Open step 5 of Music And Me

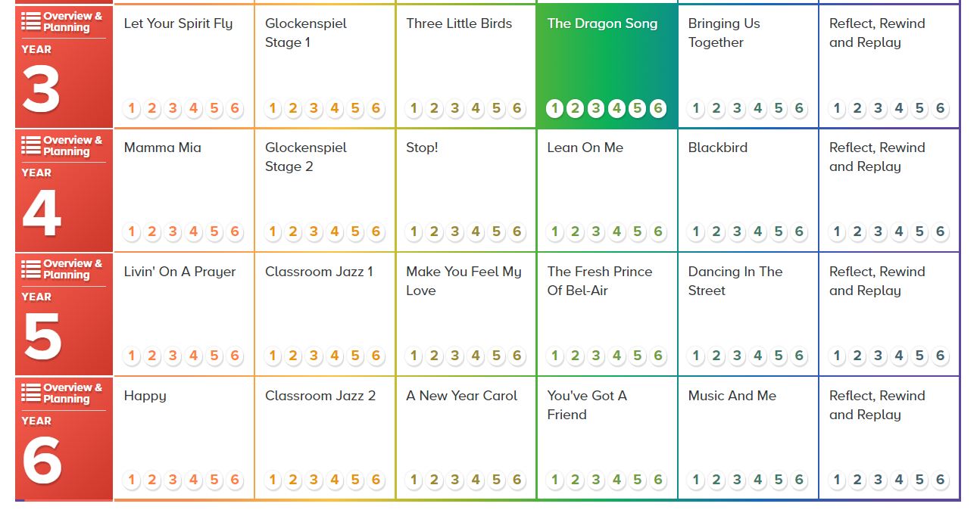779,480
